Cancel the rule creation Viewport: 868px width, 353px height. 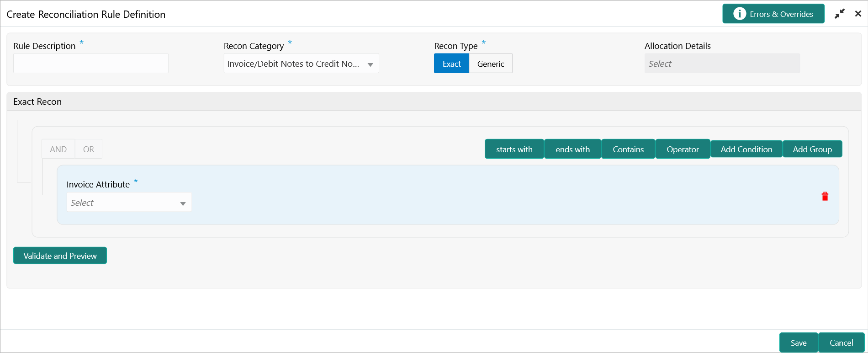click(x=841, y=342)
